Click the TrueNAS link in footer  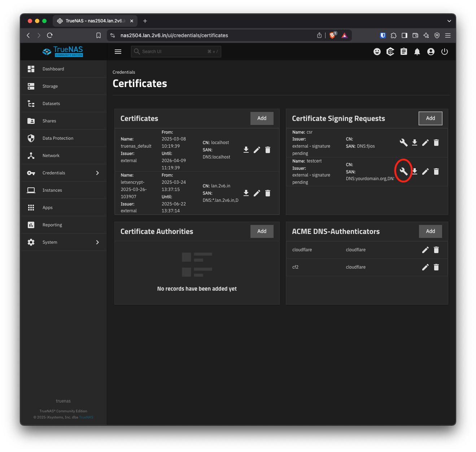[x=86, y=417]
